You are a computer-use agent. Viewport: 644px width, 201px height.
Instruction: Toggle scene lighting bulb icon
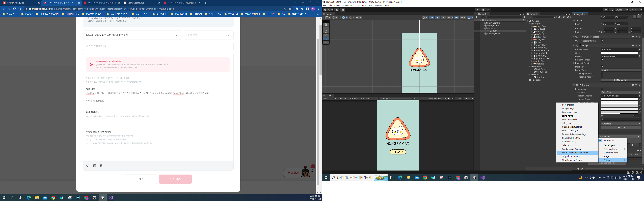click(438, 17)
